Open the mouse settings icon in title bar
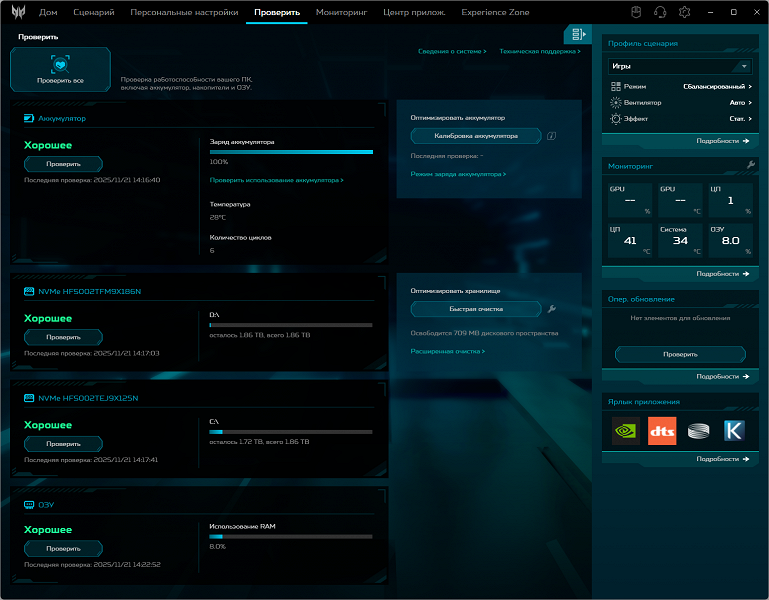 point(636,12)
